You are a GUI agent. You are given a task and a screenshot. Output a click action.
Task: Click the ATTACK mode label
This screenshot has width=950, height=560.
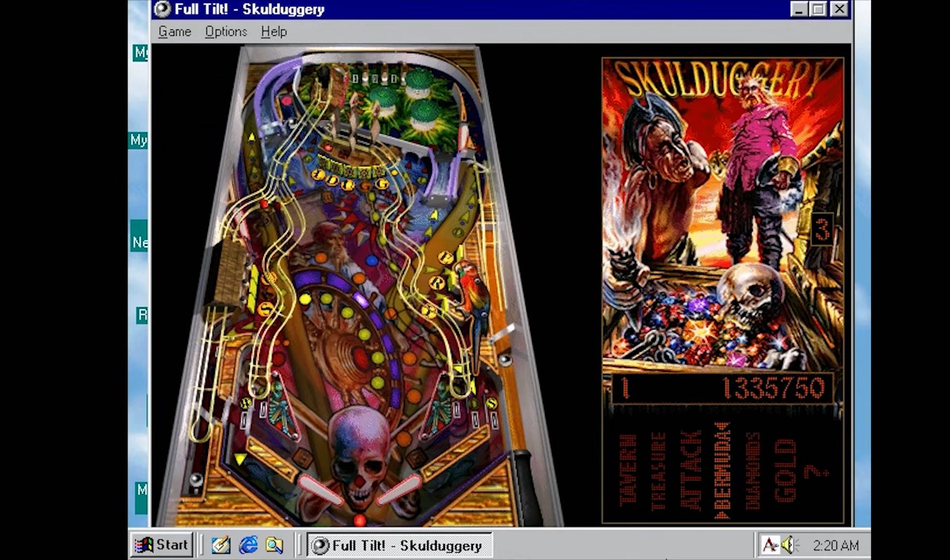click(691, 470)
